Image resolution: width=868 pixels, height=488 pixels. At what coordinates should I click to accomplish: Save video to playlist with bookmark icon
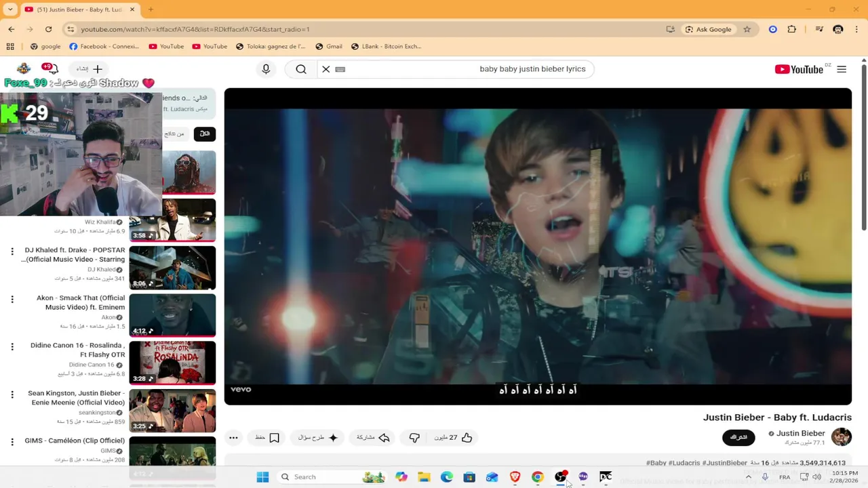(x=268, y=438)
